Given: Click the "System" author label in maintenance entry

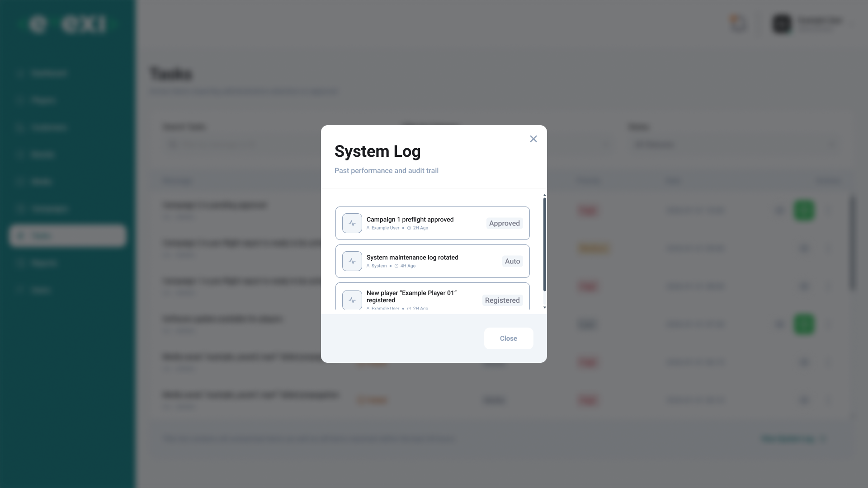Looking at the screenshot, I should coord(379,266).
